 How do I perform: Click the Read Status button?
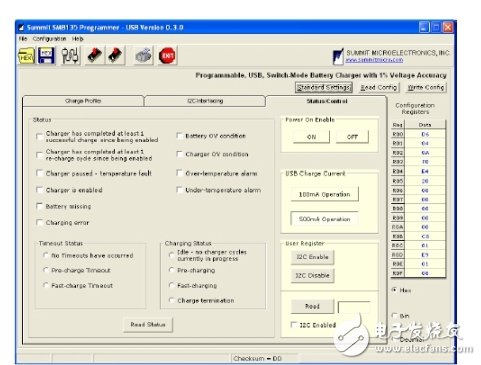pos(148,325)
